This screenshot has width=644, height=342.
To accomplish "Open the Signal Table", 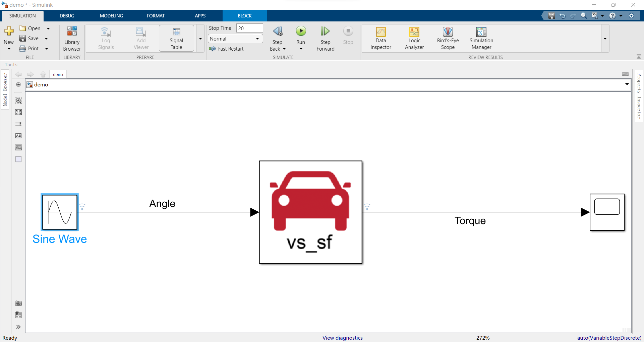I will [x=176, y=38].
